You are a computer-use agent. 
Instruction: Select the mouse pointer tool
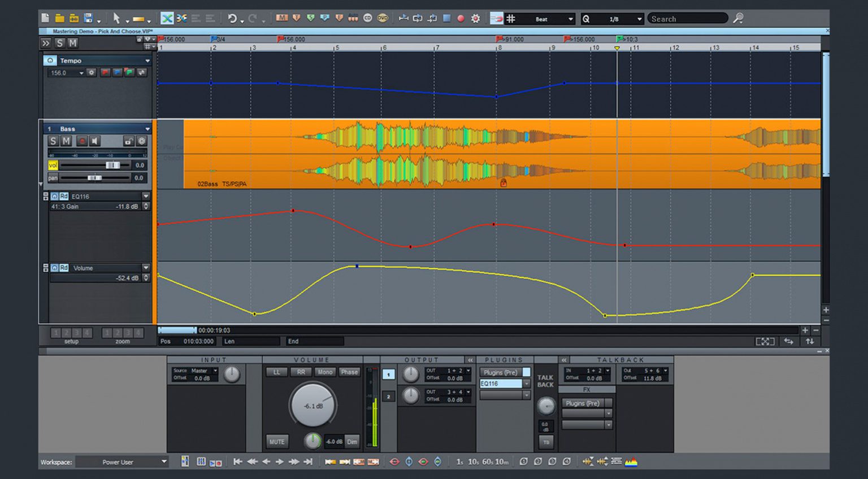click(116, 18)
